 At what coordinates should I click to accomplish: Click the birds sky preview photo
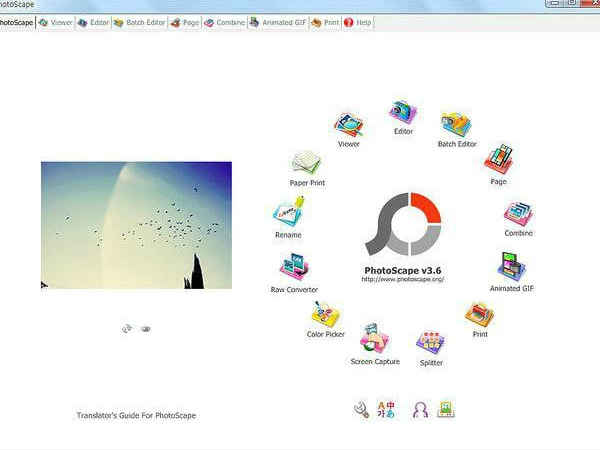click(136, 225)
